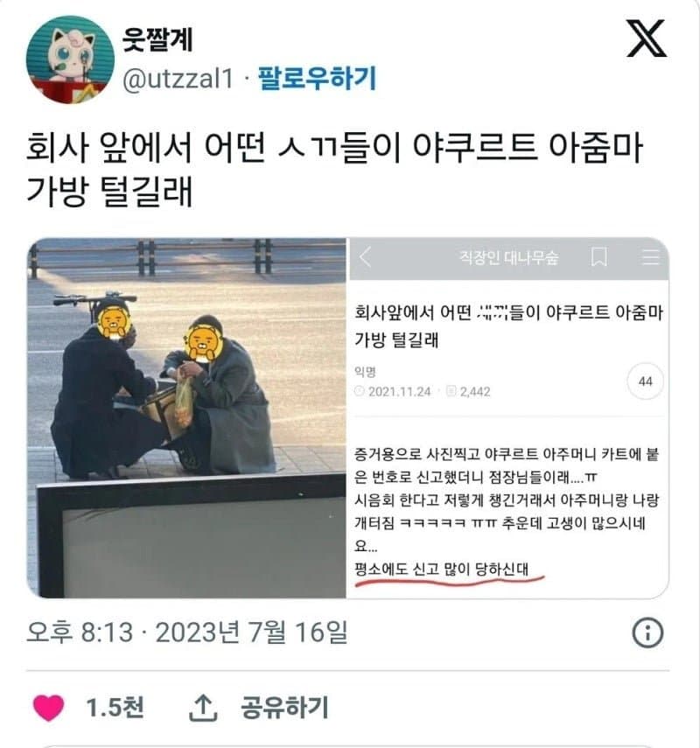700x748 pixels.
Task: Click the 44 comment count bubble
Action: [645, 381]
